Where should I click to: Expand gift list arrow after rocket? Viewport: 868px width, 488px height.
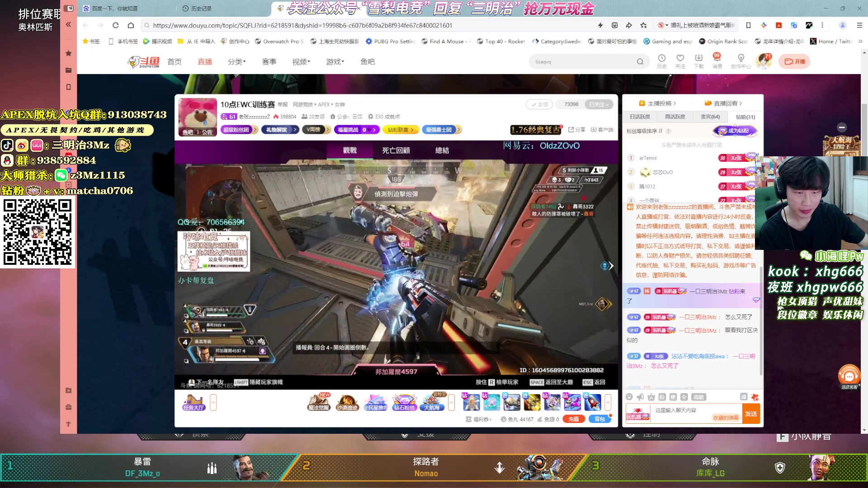608,402
